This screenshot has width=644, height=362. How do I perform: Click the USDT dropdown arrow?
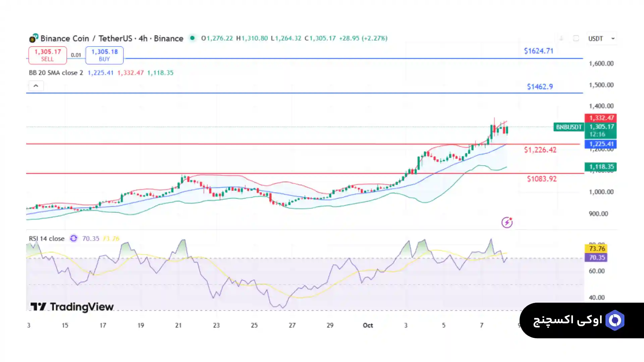(x=613, y=39)
